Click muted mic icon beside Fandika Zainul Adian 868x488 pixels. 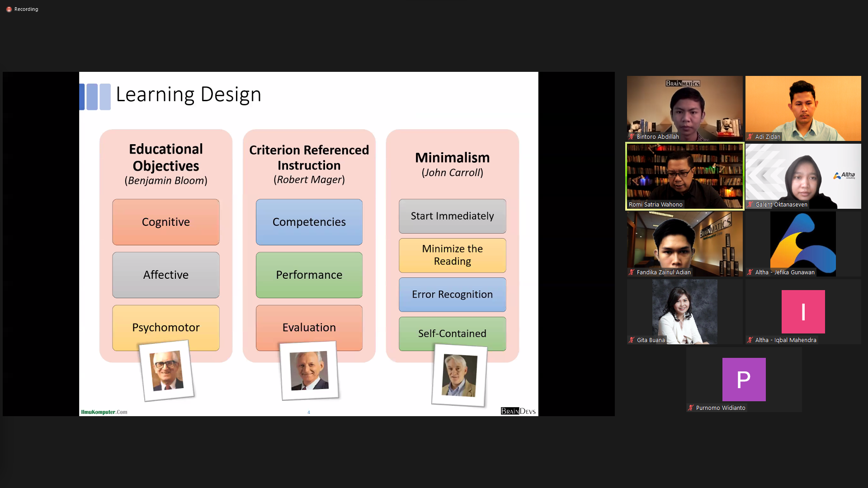tap(632, 272)
